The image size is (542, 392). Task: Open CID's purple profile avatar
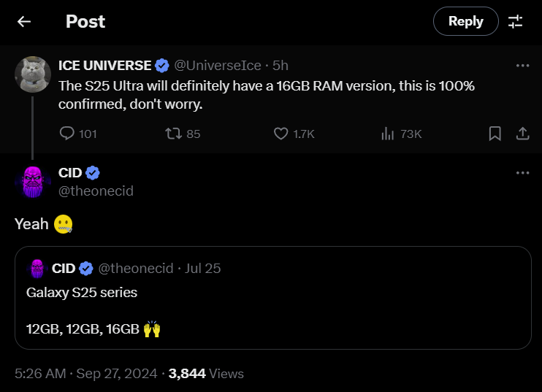point(33,181)
